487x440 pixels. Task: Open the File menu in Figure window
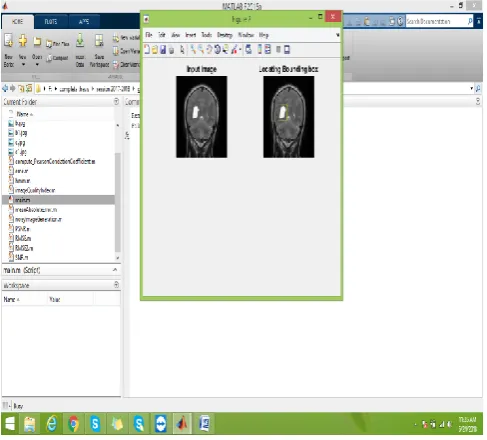click(149, 35)
